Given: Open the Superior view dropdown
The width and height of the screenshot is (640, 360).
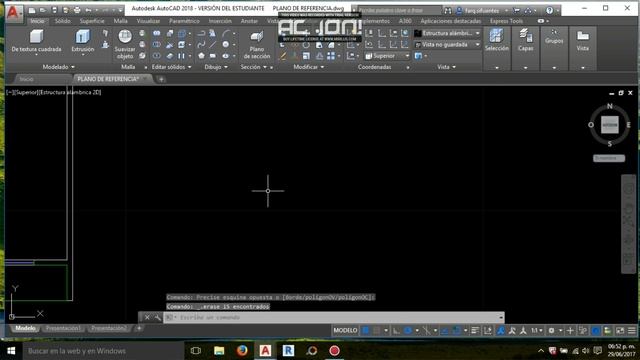Looking at the screenshot, I should click(x=387, y=56).
